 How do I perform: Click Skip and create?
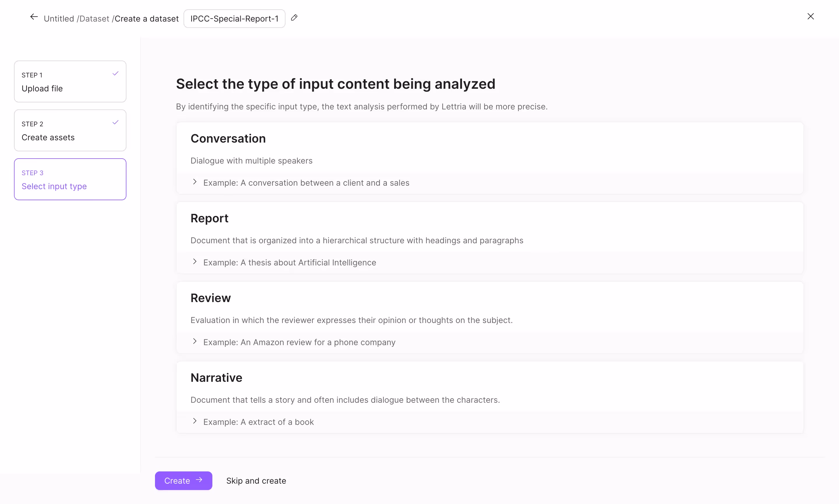click(256, 480)
